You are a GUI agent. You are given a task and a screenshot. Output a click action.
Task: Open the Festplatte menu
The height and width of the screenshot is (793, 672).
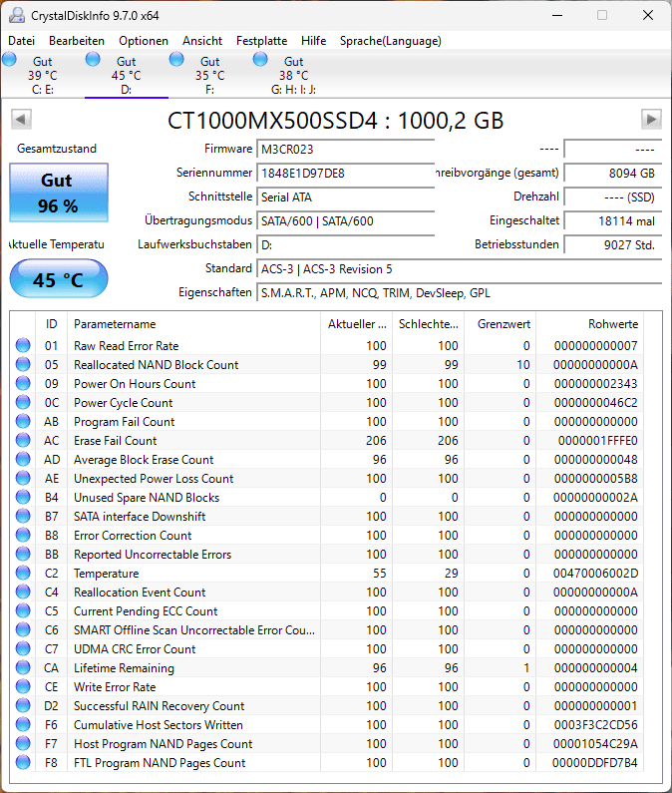pyautogui.click(x=261, y=41)
